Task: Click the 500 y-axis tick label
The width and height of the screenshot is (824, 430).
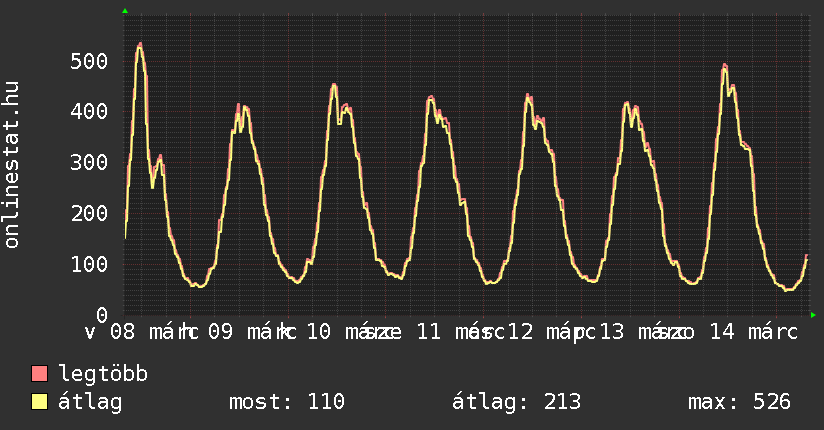Action: click(90, 61)
